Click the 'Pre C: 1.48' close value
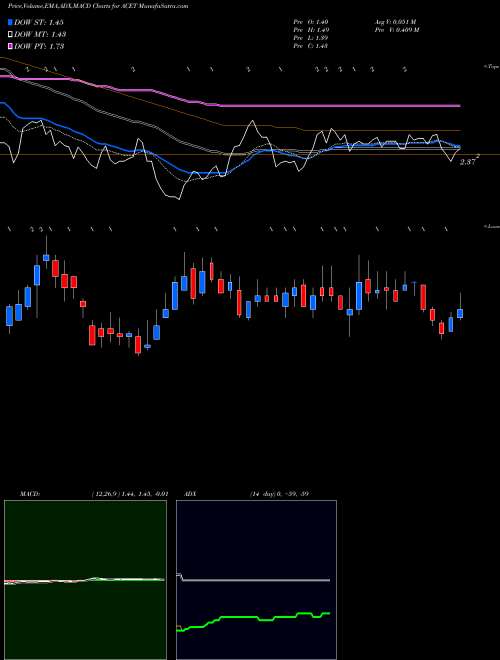Screen dimensions: 500x660 pos(311,46)
